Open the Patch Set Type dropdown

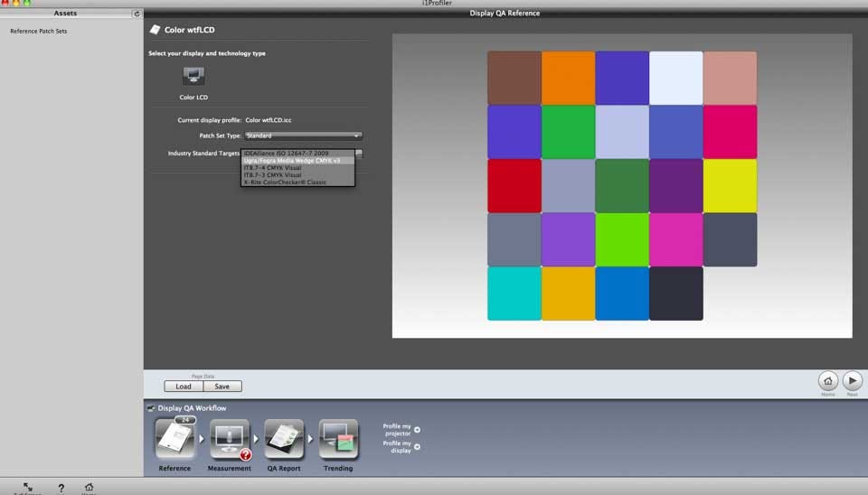pos(304,135)
